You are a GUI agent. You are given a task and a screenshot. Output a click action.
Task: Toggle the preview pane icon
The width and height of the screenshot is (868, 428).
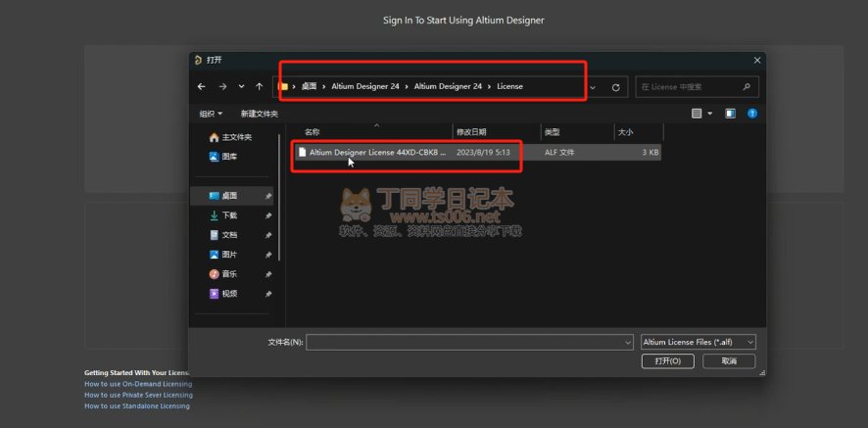(730, 114)
